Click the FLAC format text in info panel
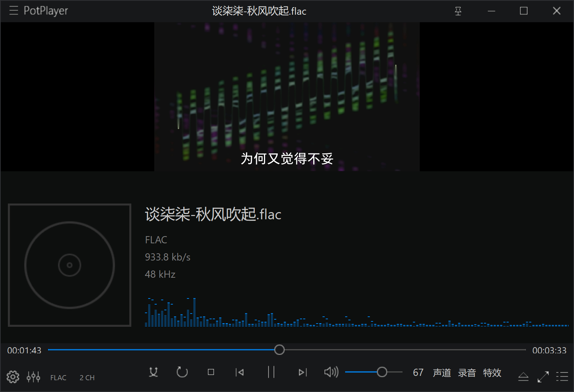Viewport: 574px width, 392px height. coord(156,240)
